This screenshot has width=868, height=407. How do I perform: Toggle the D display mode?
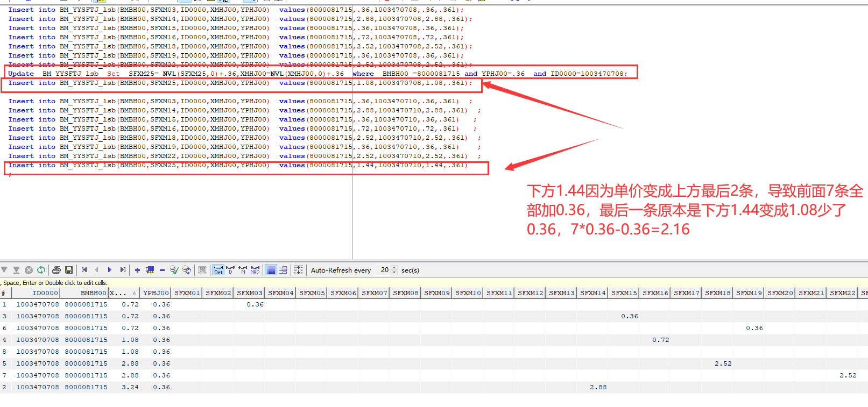point(230,270)
